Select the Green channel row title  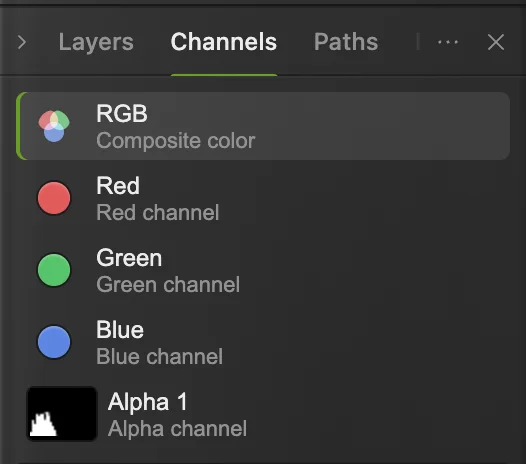point(129,258)
